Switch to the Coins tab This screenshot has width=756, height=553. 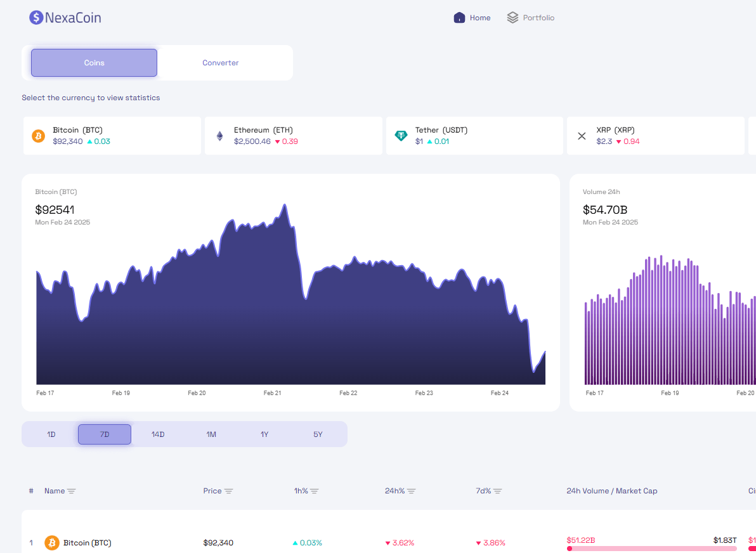[x=94, y=63]
